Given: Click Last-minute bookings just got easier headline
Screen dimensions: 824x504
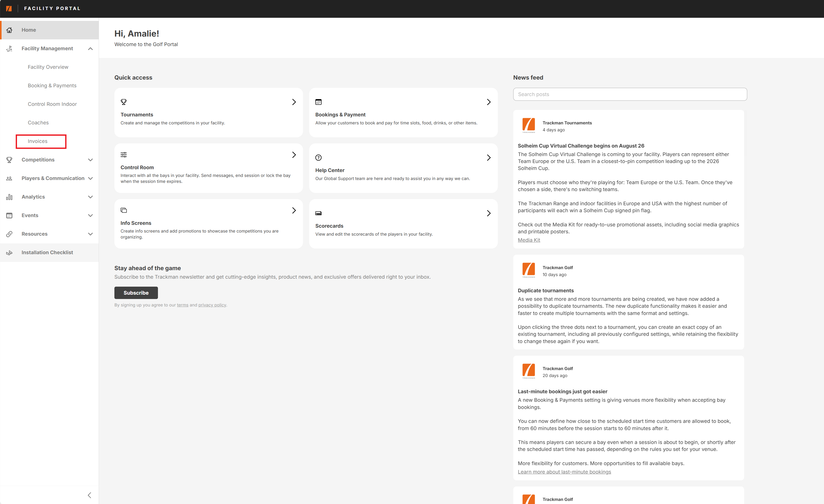Looking at the screenshot, I should (562, 391).
